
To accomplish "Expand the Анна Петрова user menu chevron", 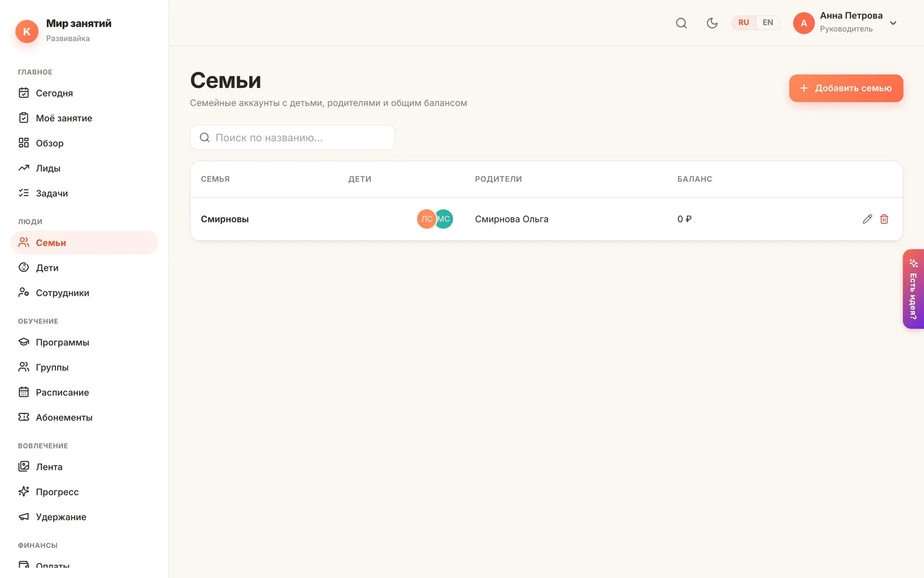I will click(893, 23).
